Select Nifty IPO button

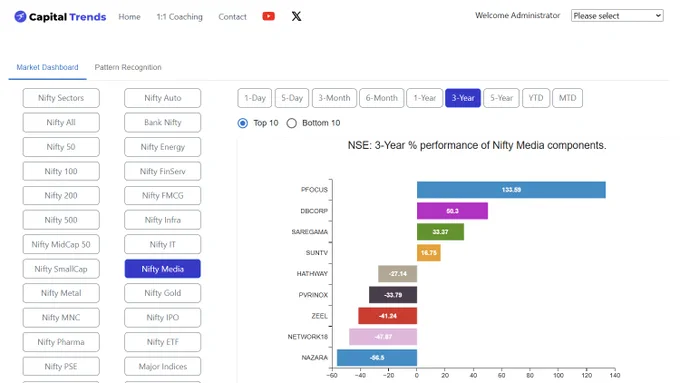click(x=163, y=318)
